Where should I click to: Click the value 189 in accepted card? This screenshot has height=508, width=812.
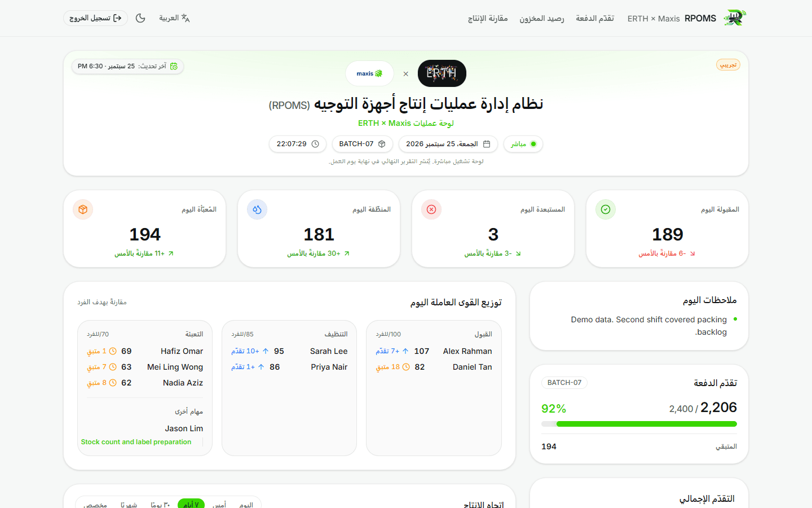tap(668, 234)
